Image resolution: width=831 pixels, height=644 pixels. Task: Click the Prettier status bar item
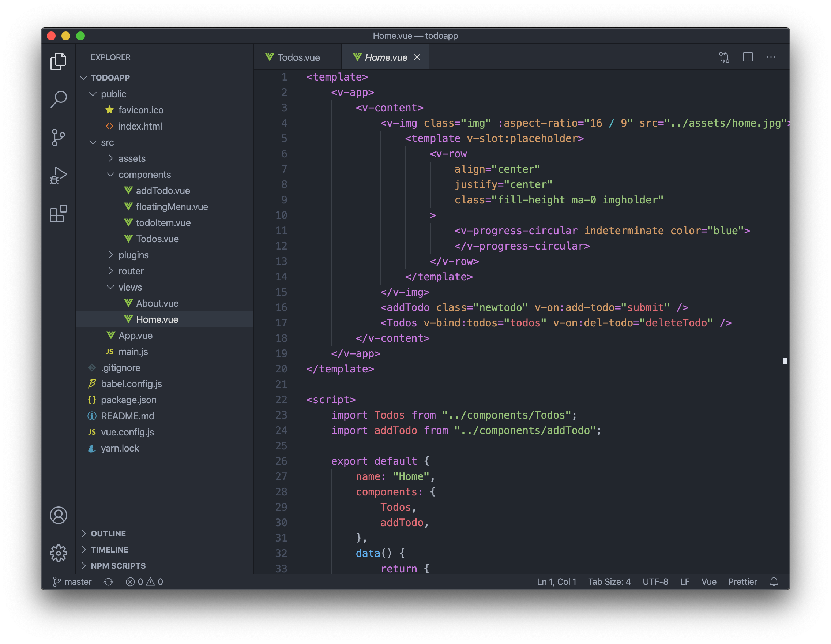pyautogui.click(x=742, y=581)
